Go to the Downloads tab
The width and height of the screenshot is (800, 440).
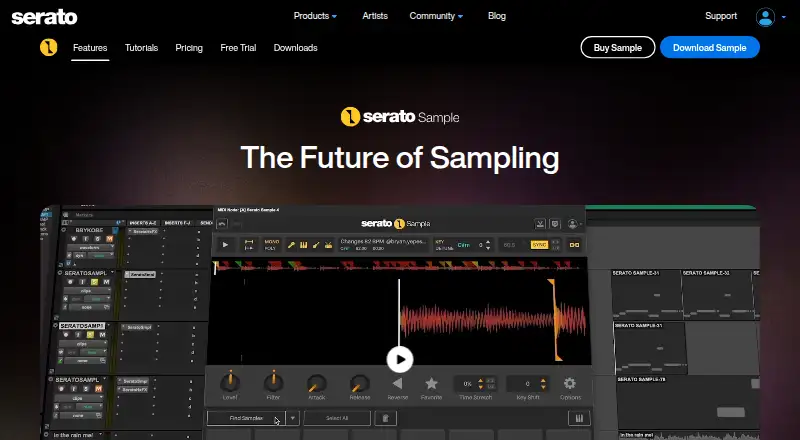pyautogui.click(x=295, y=48)
